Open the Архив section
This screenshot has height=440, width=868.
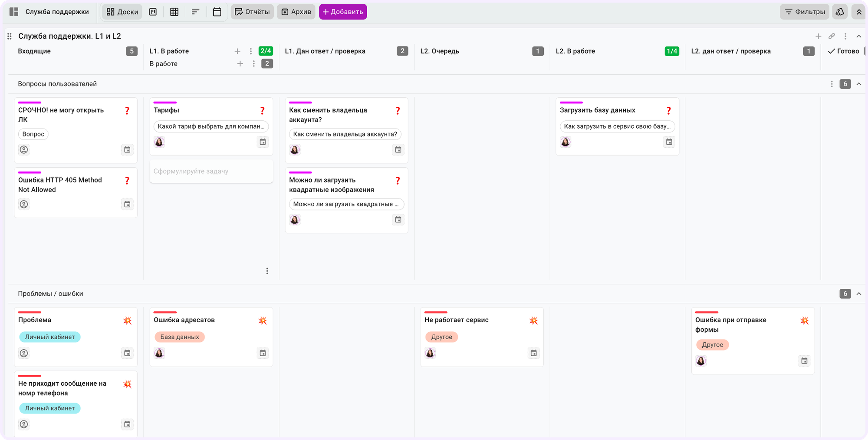296,12
